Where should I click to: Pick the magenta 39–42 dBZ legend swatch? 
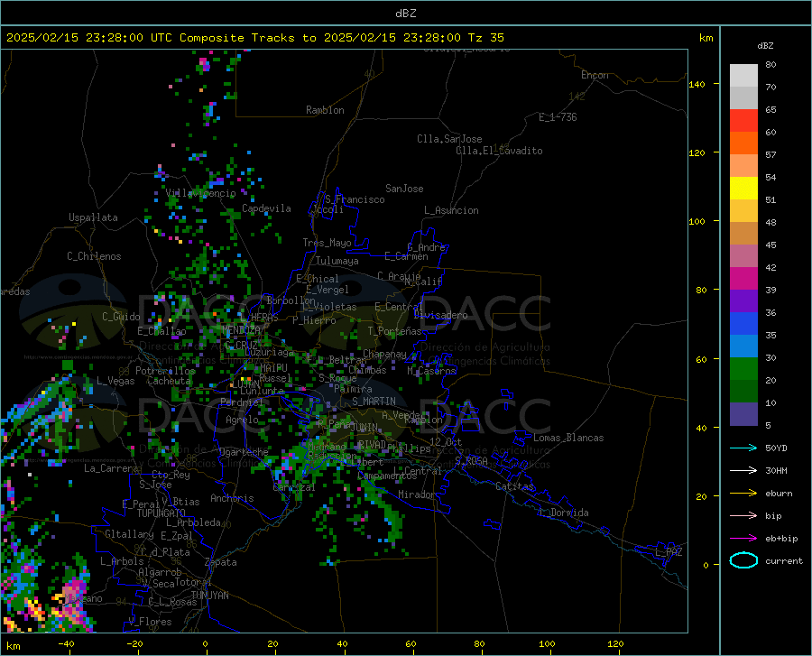743,279
